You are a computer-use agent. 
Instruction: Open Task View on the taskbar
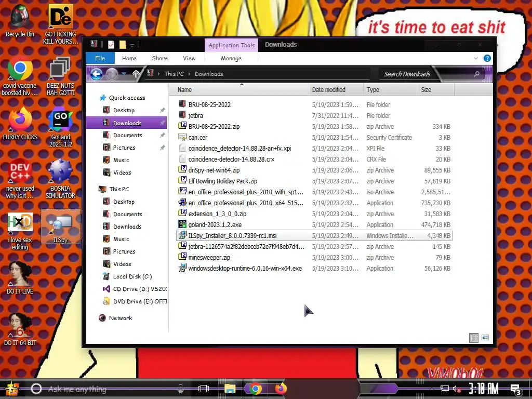[204, 389]
